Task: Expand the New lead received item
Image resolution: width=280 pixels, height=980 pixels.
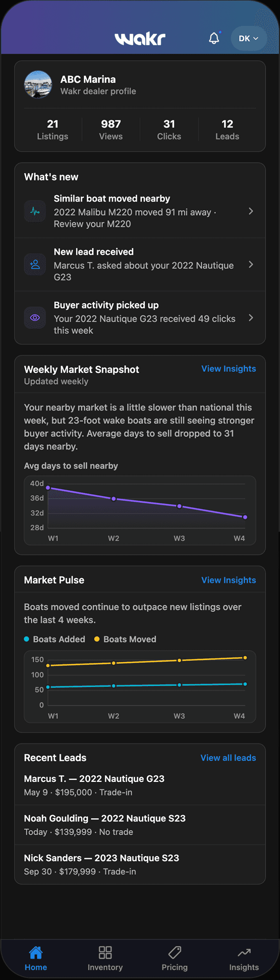Action: (x=140, y=265)
